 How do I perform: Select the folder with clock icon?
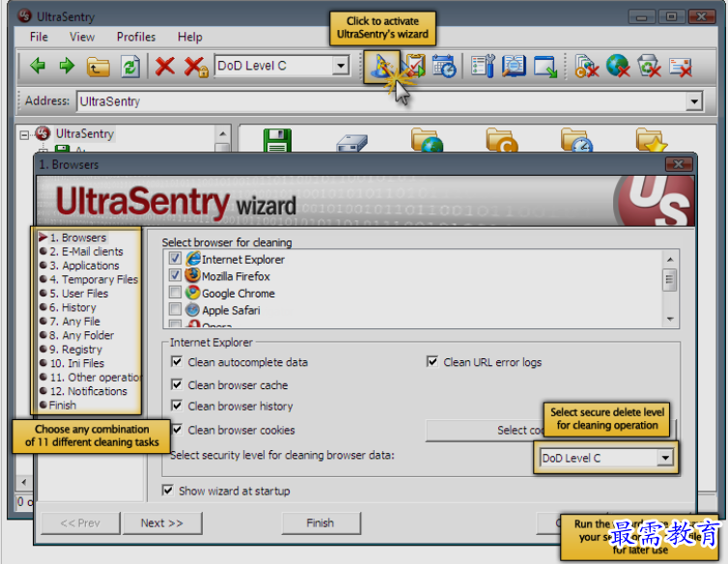(576, 140)
